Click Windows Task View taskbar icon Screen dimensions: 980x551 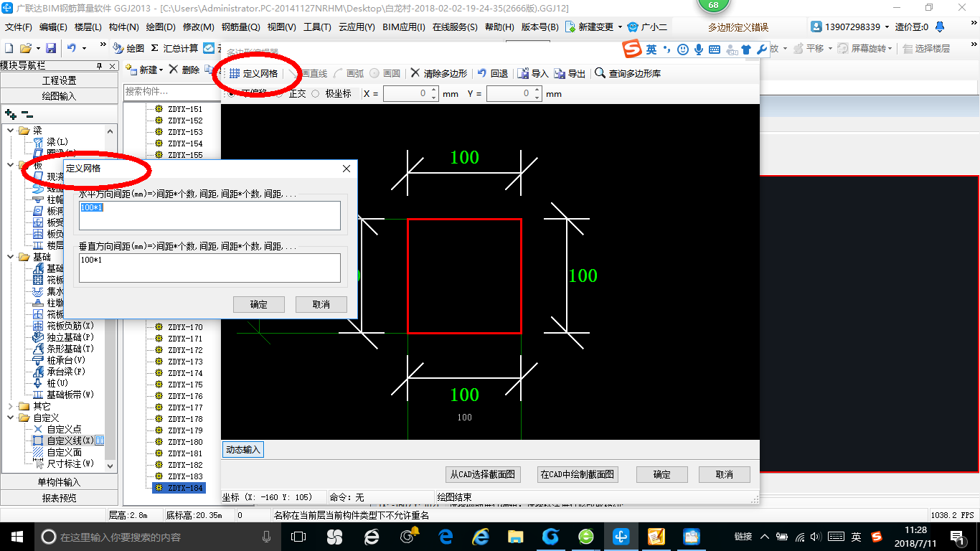coord(298,537)
